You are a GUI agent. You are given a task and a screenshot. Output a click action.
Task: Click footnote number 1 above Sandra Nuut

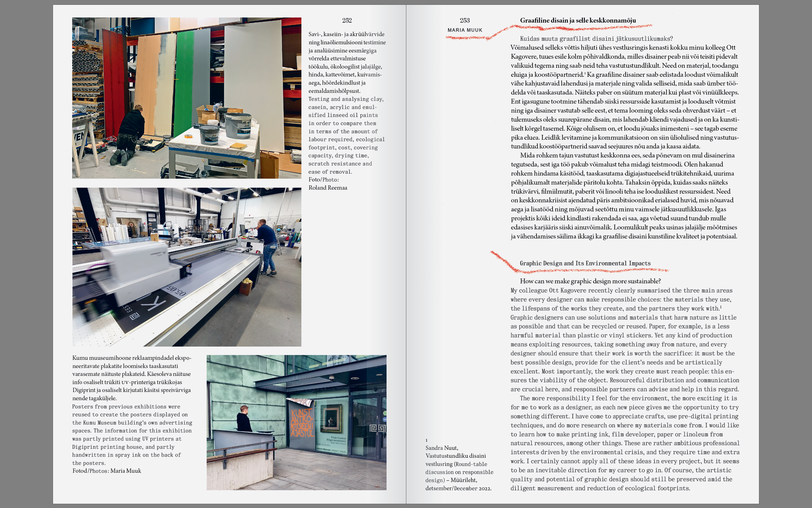(427, 441)
